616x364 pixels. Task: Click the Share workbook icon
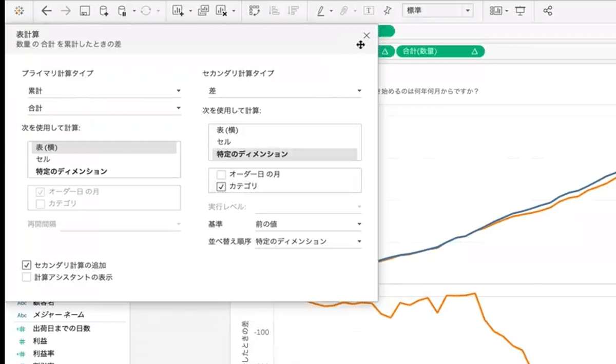pyautogui.click(x=547, y=9)
